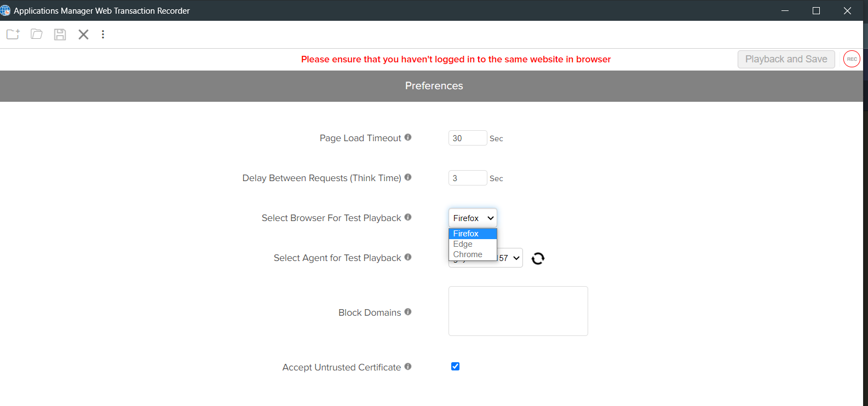This screenshot has width=868, height=406.
Task: Close the Web Transaction Recorder window
Action: coord(847,10)
